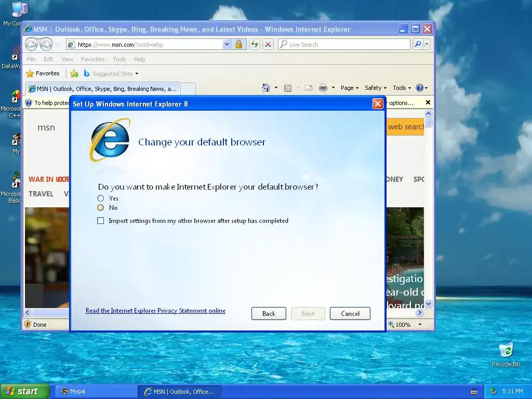
Task: Close the Set Up Internet Explorer 8 dialog
Action: point(378,103)
